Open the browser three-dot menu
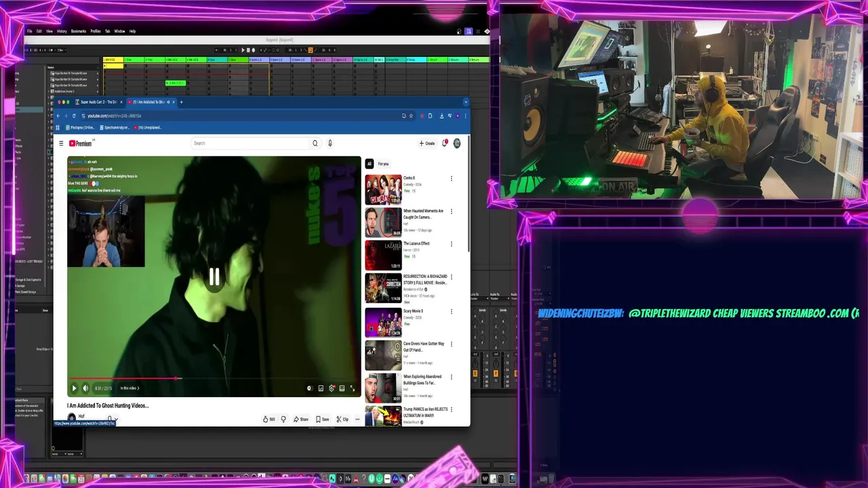Screen dimensions: 868x488 click(465, 116)
